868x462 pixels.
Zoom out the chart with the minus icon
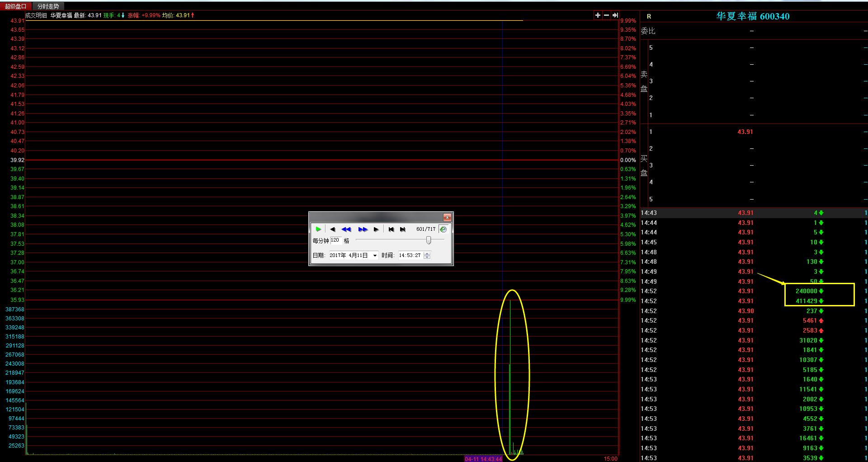point(606,15)
